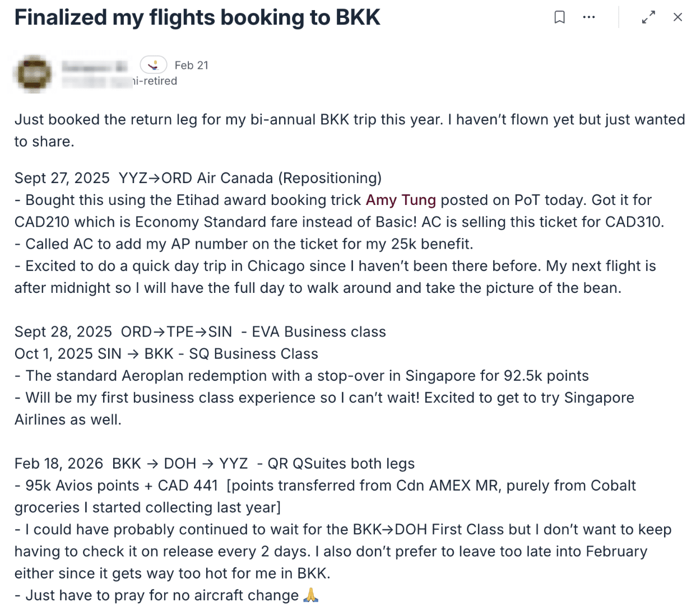Close the post panel with the X
The width and height of the screenshot is (696, 616).
coord(678,17)
